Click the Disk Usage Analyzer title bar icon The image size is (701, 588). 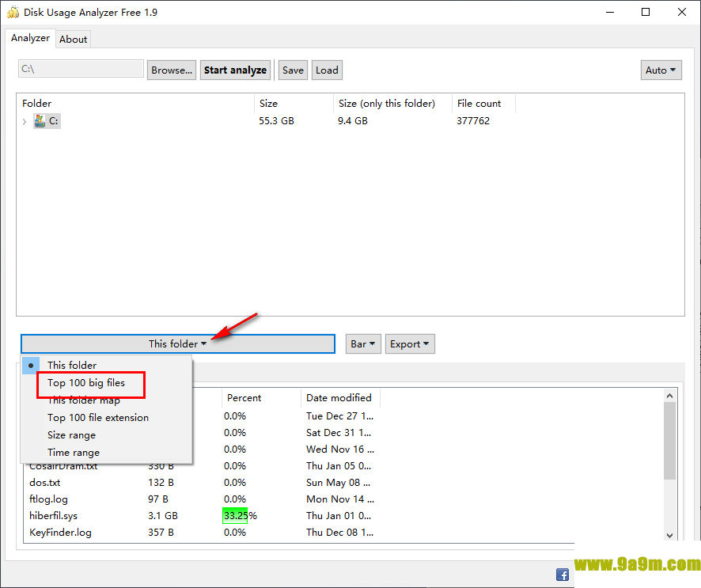tap(13, 12)
